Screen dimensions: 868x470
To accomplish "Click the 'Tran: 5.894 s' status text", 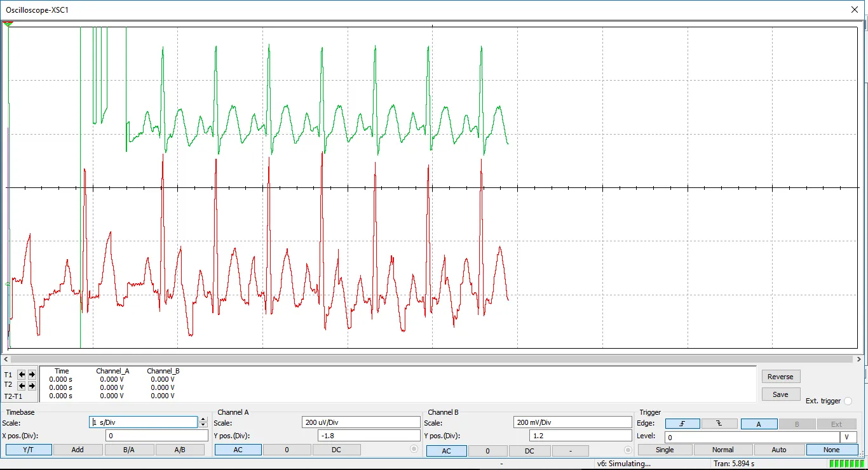I will (734, 464).
